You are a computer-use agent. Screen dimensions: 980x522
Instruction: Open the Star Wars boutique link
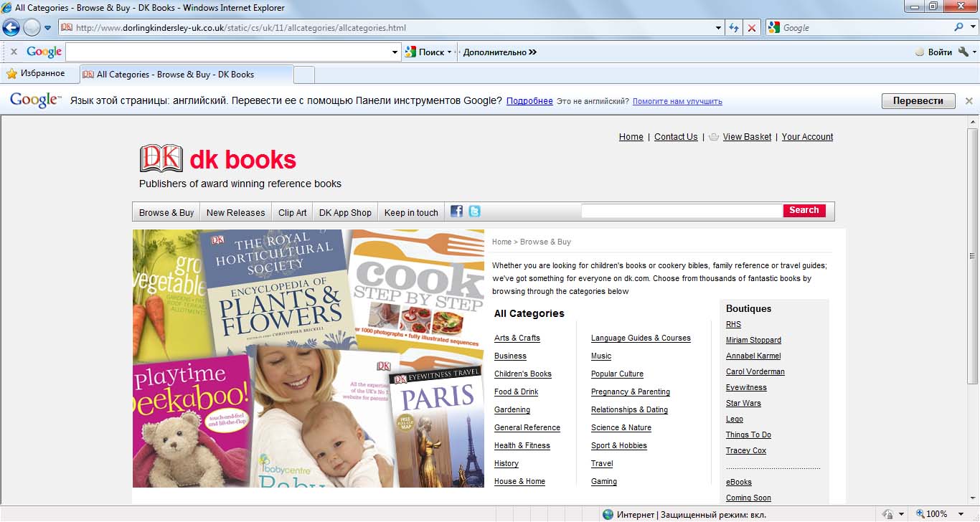click(x=743, y=404)
